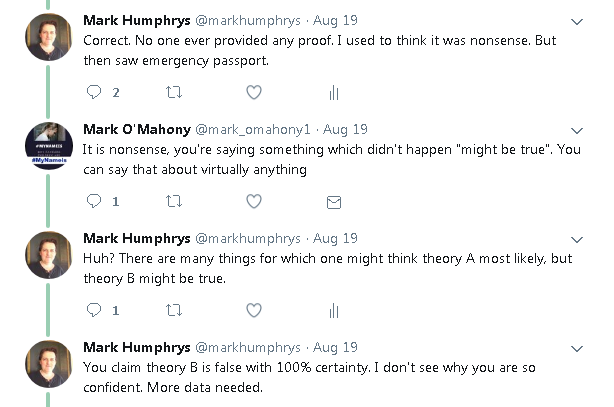Viewport: 614px width, 407px height.
Task: Reply to the "Huh?" tweet
Action: click(95, 310)
